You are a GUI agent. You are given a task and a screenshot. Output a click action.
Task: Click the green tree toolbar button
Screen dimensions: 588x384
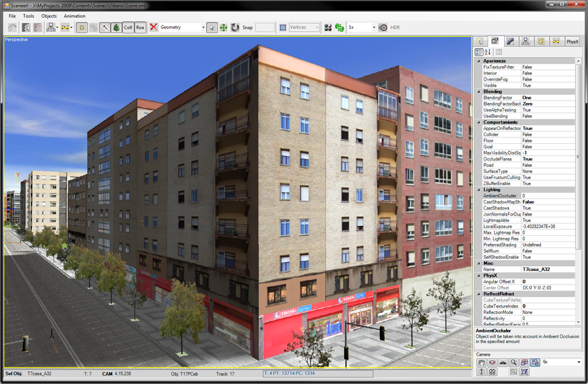tap(116, 28)
